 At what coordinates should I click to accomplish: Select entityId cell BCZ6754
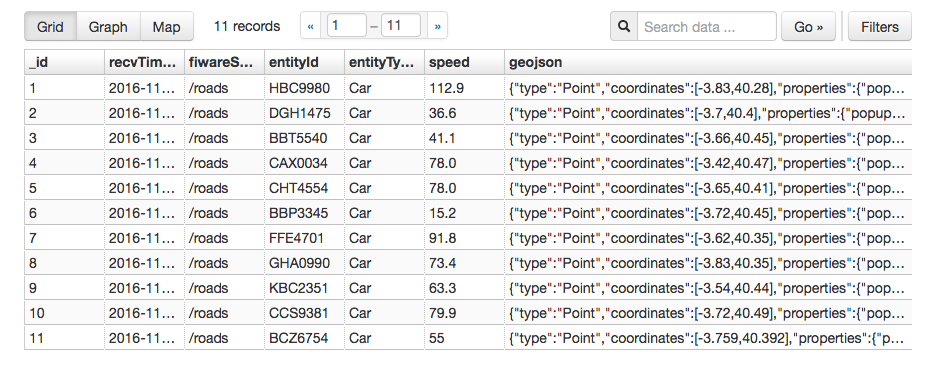click(x=304, y=338)
